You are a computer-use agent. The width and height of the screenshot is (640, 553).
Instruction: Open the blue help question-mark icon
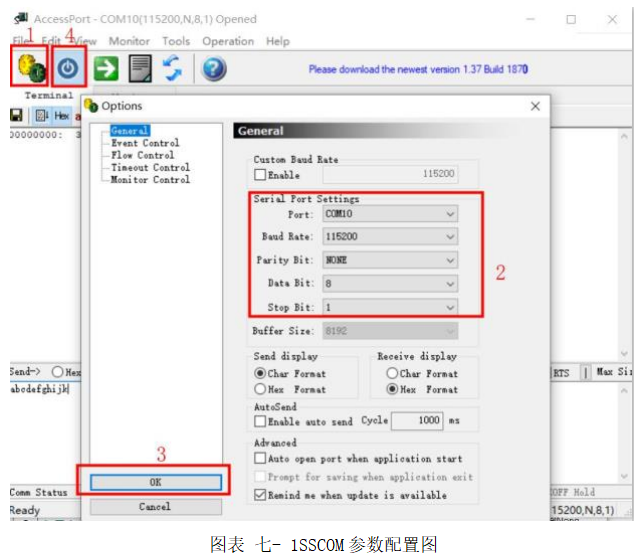click(x=213, y=68)
